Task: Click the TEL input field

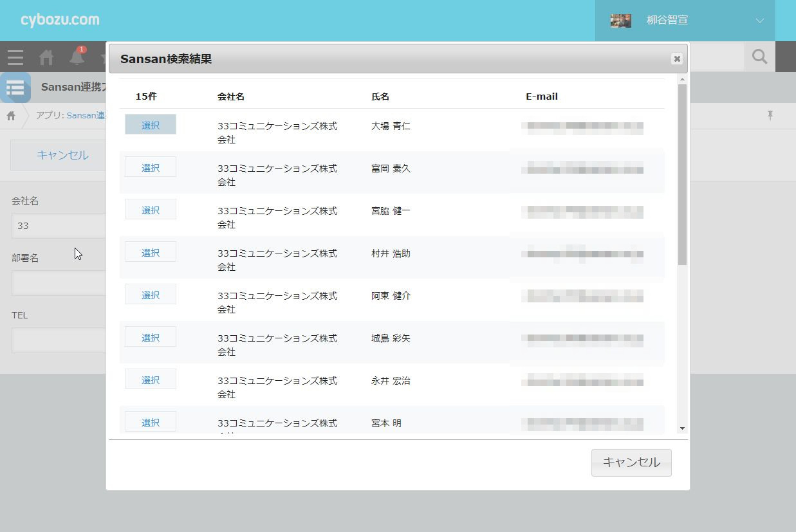Action: [59, 340]
